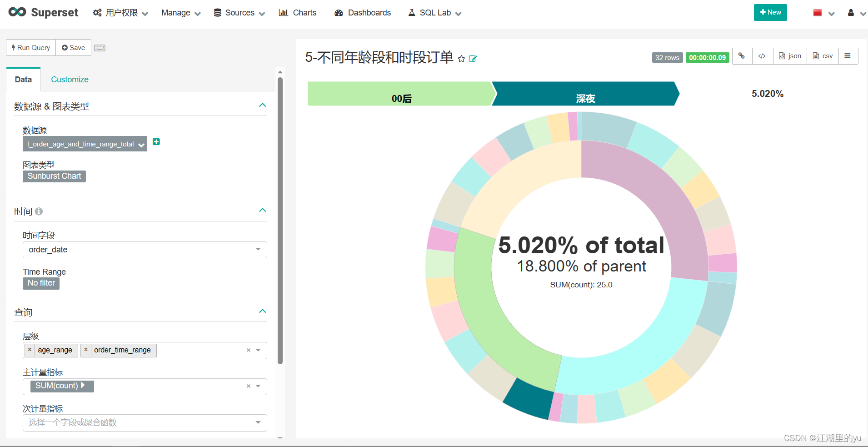Export chart data as .json

tap(789, 56)
